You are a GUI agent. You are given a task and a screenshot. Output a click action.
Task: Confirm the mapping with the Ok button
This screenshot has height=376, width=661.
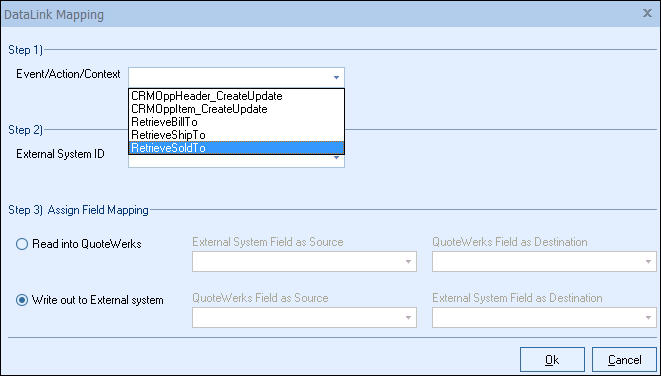tap(552, 360)
